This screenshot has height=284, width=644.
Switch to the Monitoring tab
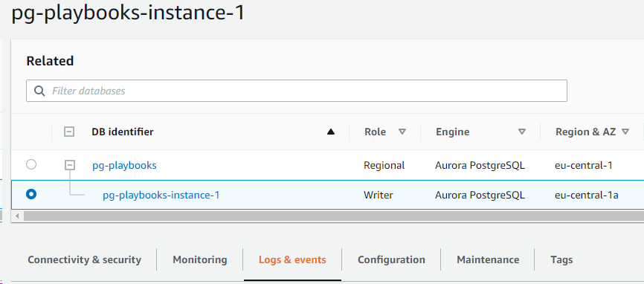[x=200, y=259]
